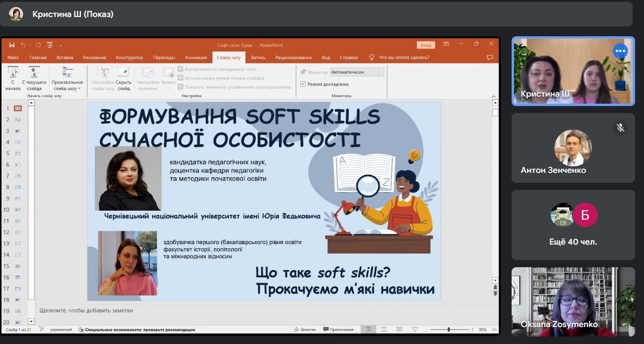Open Примечания comments from status bar
Screen dimensions: 644x344
[339, 330]
